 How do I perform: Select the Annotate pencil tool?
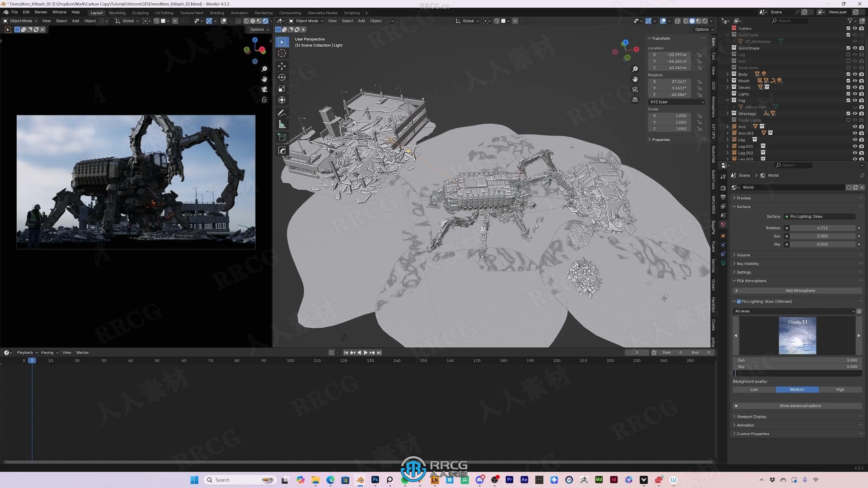click(x=282, y=113)
